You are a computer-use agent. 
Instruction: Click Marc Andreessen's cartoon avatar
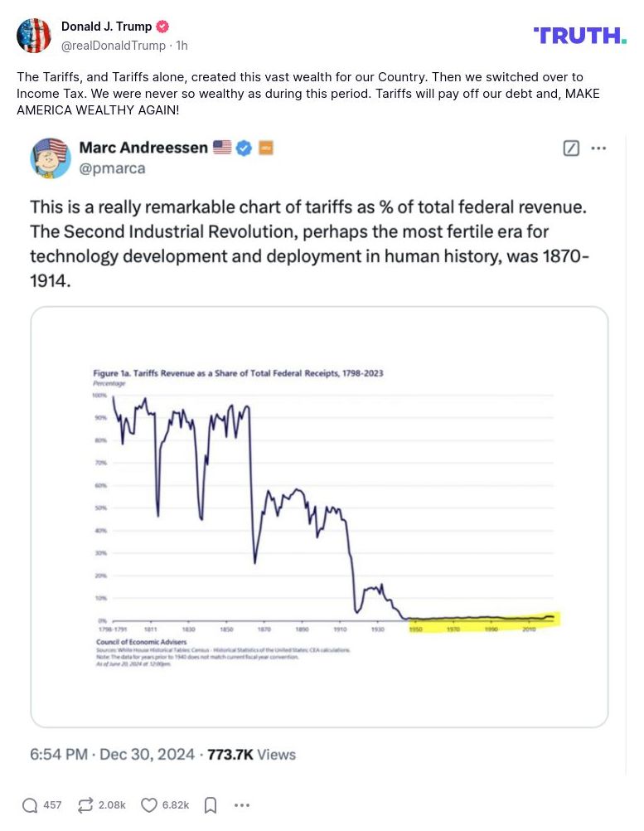[x=51, y=158]
